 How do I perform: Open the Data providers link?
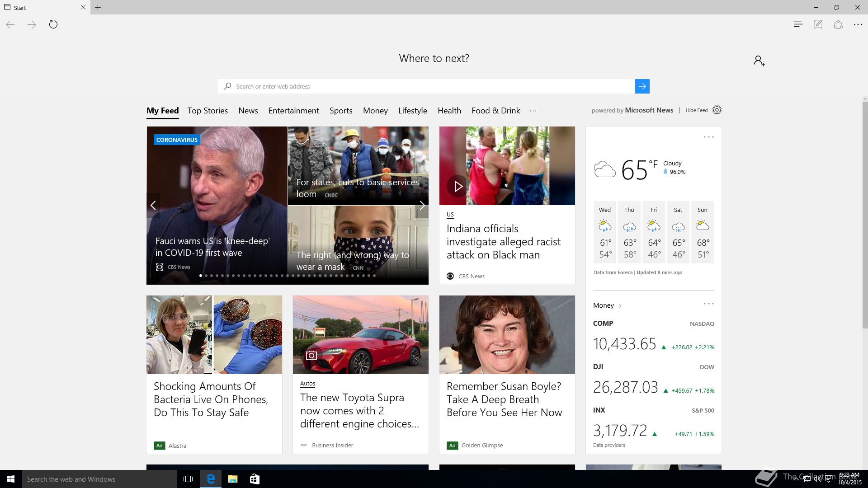609,445
